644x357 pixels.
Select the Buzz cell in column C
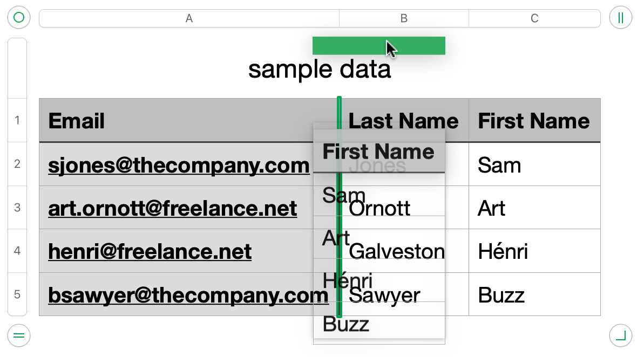click(501, 295)
